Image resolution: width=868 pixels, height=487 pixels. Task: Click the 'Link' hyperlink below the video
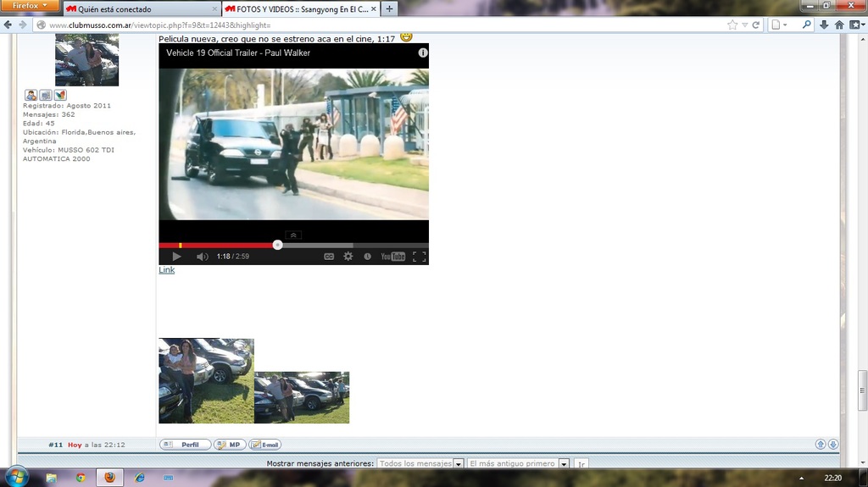pyautogui.click(x=167, y=270)
